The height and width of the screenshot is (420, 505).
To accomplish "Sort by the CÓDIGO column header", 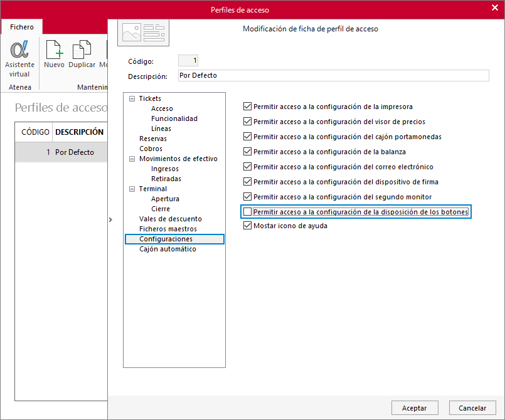I will 34,132.
